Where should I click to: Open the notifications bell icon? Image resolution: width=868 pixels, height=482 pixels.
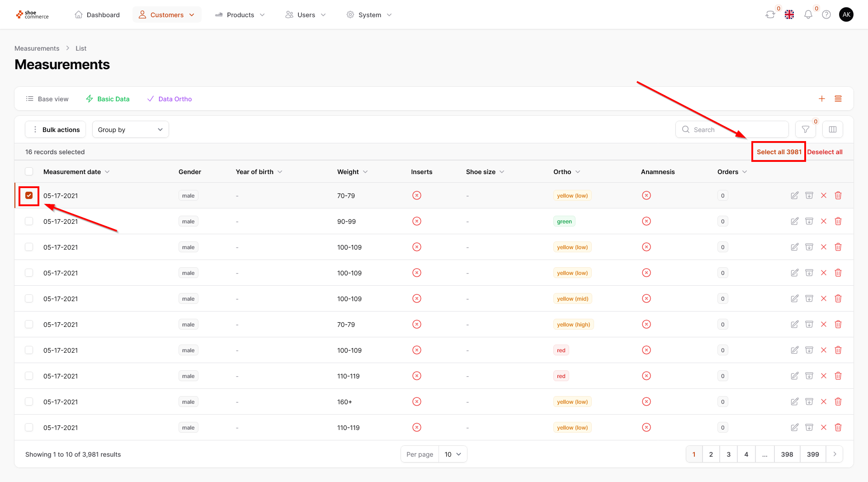point(808,15)
